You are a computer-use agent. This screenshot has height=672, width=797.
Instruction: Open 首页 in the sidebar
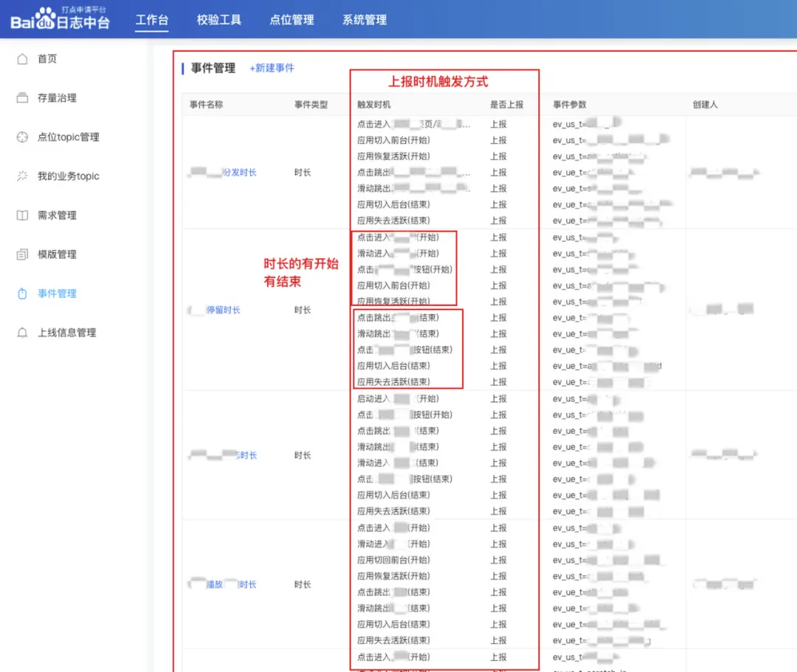tap(47, 59)
